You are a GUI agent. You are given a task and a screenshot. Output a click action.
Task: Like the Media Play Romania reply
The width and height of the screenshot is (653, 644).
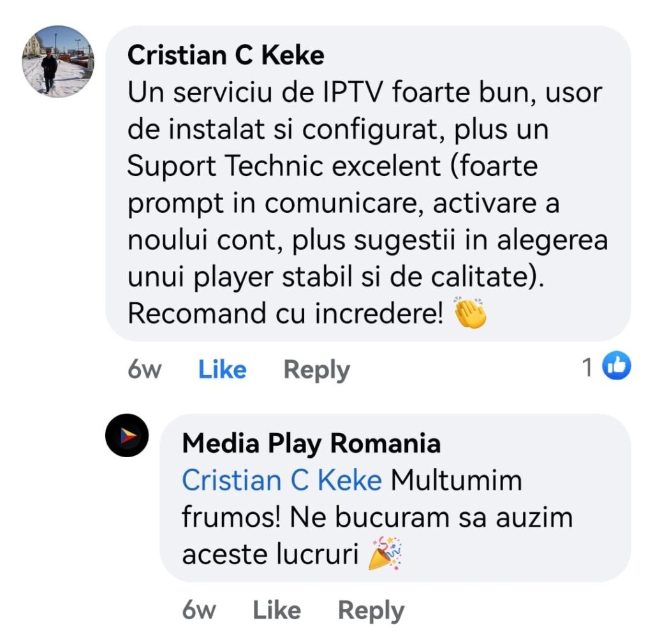[277, 610]
